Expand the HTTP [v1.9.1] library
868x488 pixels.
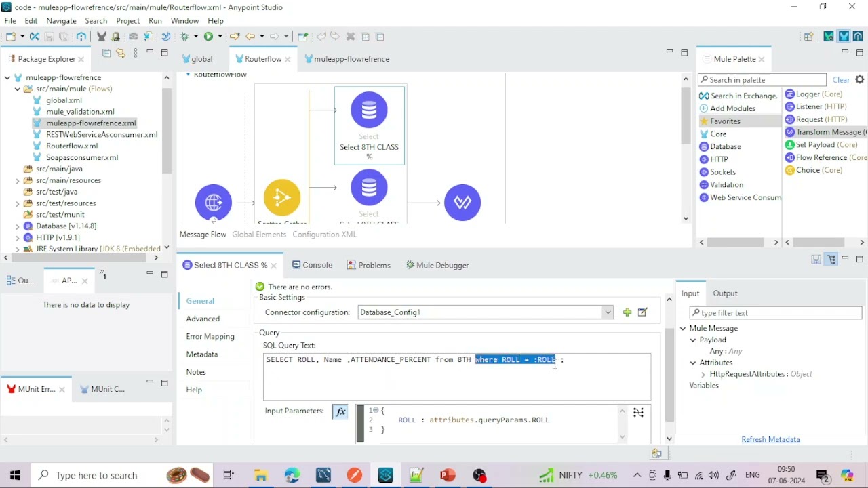tap(18, 238)
